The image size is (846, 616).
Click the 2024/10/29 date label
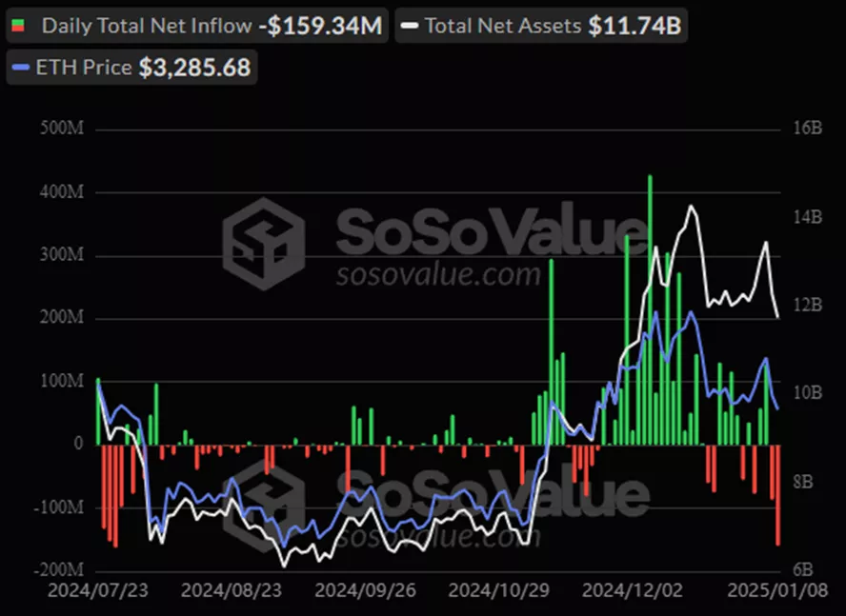pyautogui.click(x=499, y=590)
